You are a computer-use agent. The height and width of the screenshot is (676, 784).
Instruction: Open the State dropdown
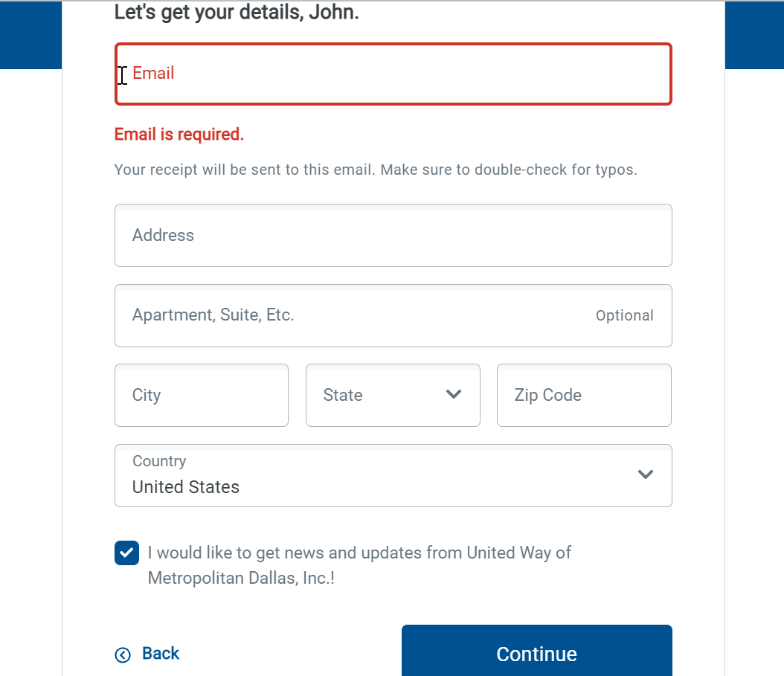point(393,395)
